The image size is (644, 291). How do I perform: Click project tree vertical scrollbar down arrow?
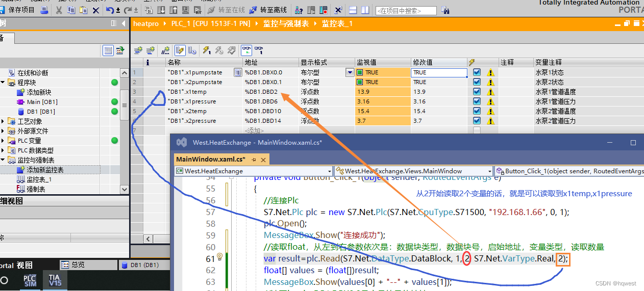[x=124, y=189]
